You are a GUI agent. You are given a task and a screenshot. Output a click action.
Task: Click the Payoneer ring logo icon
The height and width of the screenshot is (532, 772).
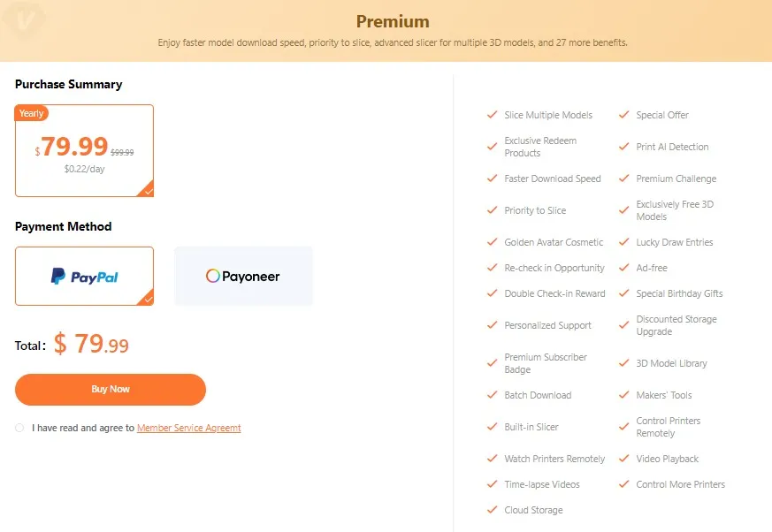[213, 276]
